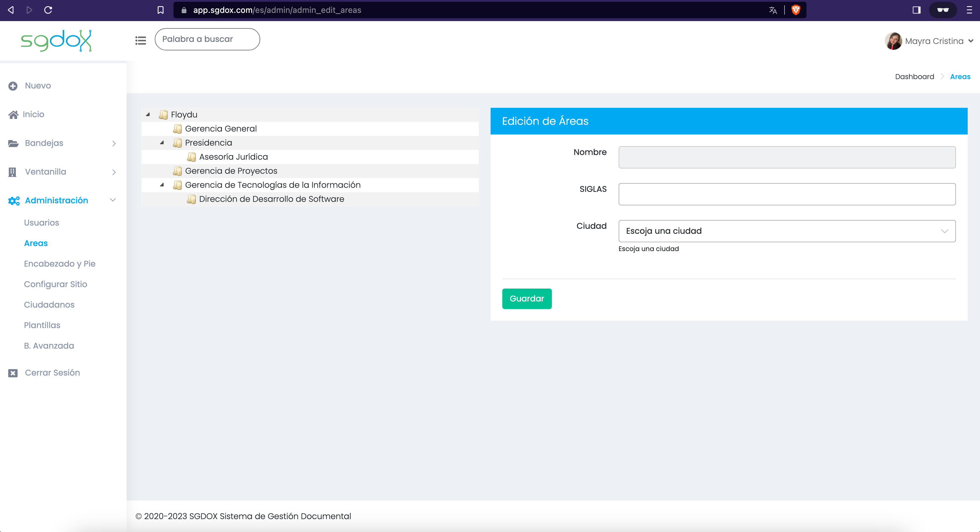The height and width of the screenshot is (532, 980).
Task: Bookmark this page with bookmark icon
Action: point(161,10)
